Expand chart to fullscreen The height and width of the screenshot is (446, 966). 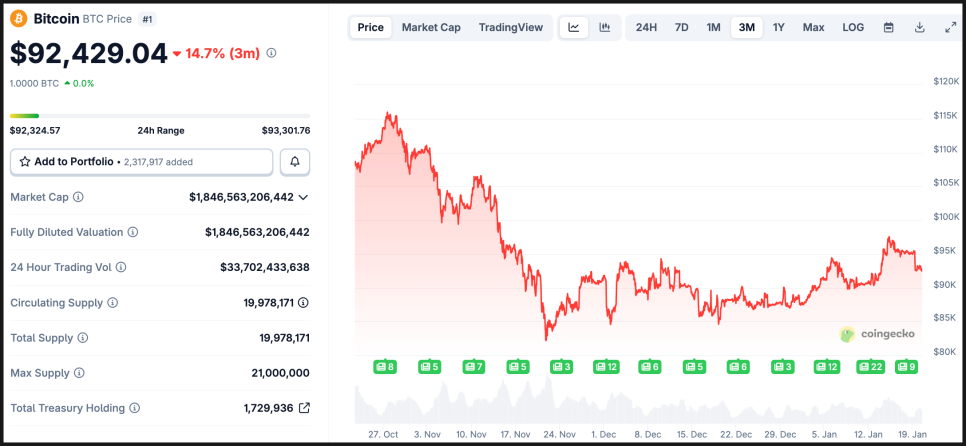[950, 27]
